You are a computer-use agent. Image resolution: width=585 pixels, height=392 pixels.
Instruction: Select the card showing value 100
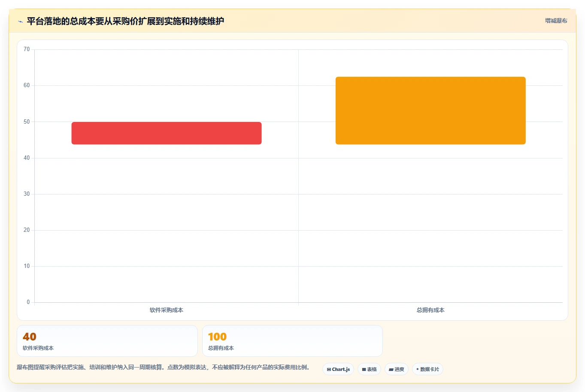pos(292,341)
